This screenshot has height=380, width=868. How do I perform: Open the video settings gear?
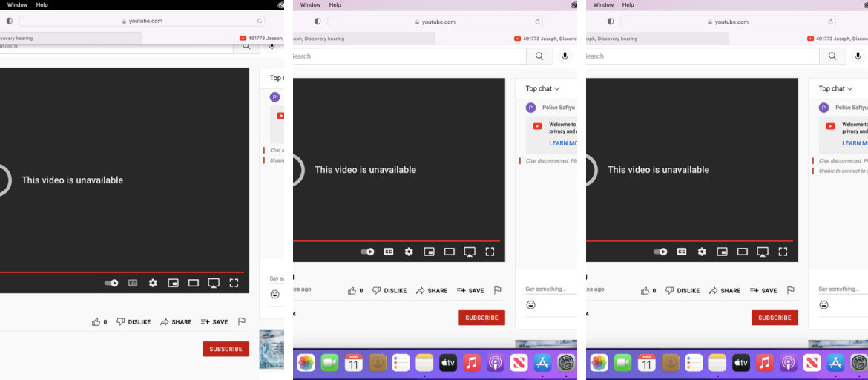coord(409,252)
